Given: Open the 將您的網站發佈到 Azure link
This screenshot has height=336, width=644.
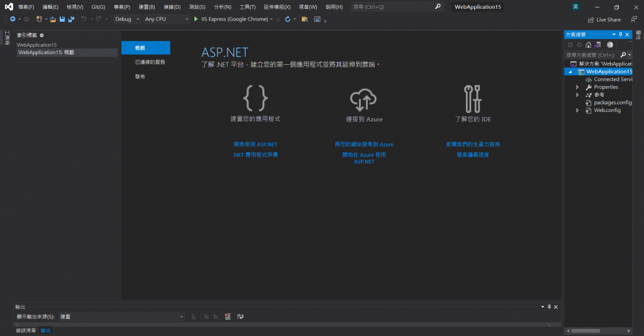Looking at the screenshot, I should (364, 144).
